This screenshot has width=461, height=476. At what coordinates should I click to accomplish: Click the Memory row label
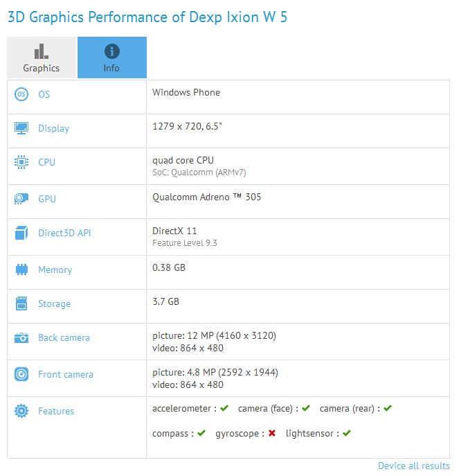55,270
